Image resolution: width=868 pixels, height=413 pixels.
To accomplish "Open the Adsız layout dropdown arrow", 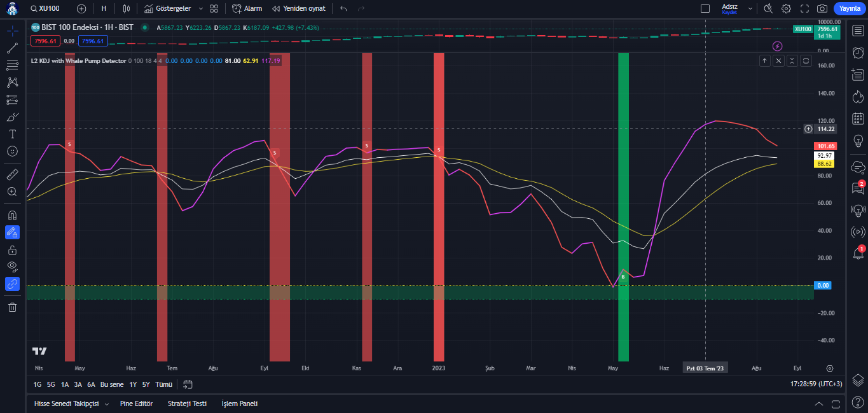I will tap(750, 9).
